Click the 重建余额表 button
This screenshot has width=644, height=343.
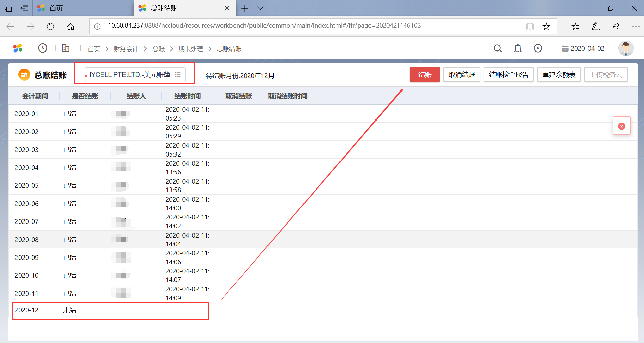click(x=559, y=75)
